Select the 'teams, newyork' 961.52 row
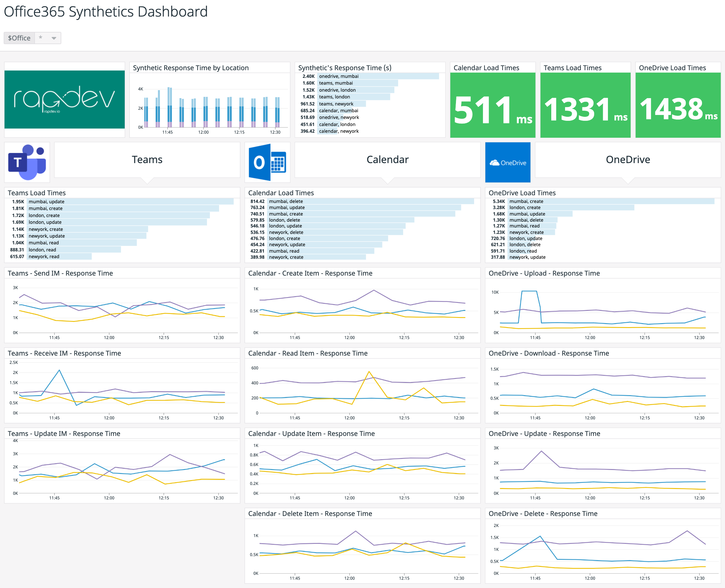The image size is (725, 588). click(x=370, y=104)
